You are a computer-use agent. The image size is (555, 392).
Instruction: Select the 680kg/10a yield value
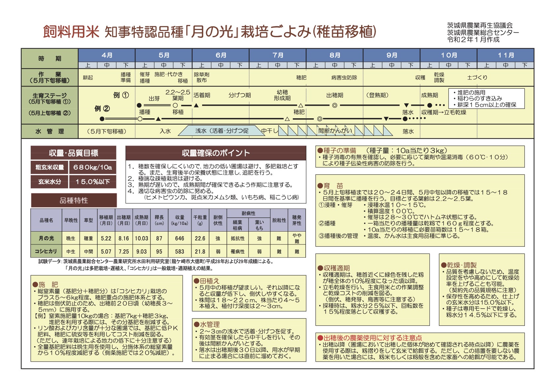coord(93,167)
